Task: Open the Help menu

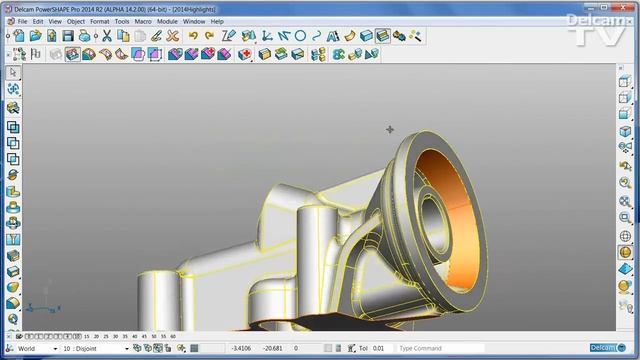Action: point(217,21)
